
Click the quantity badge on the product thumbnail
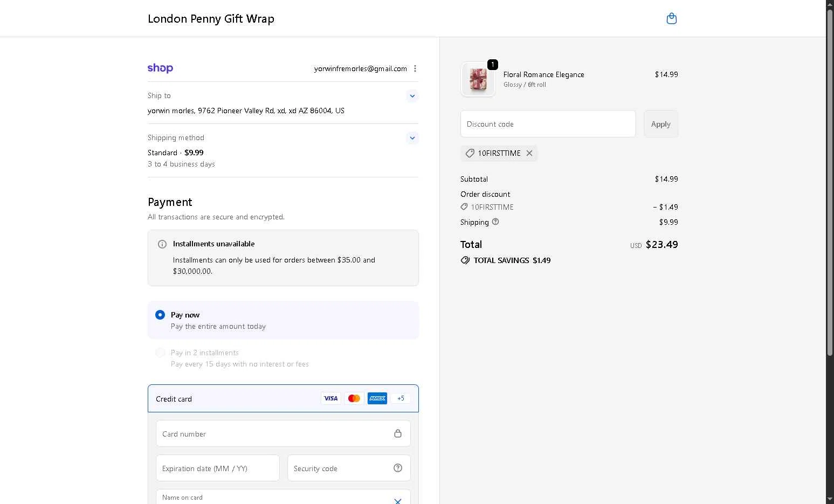(492, 65)
